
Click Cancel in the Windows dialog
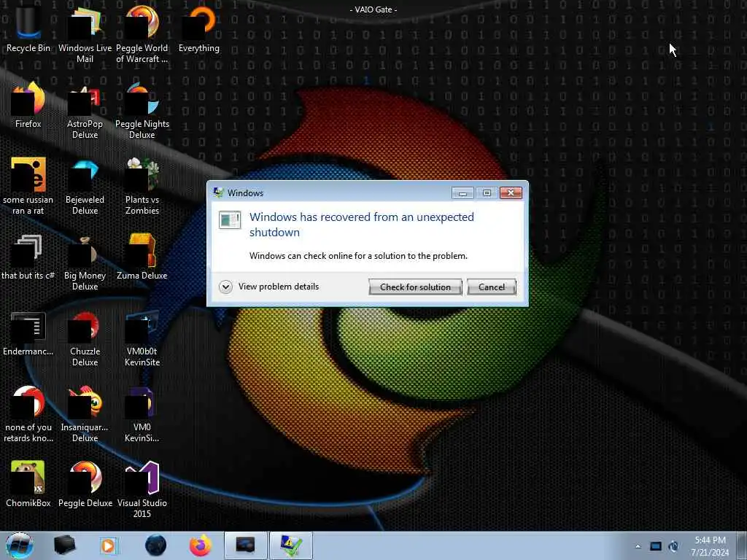tap(491, 287)
